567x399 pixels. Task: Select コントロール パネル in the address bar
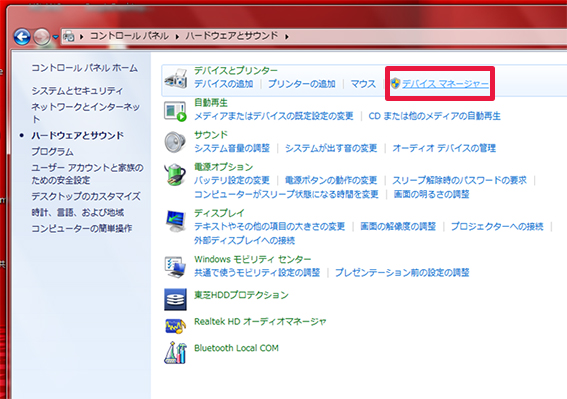point(129,36)
